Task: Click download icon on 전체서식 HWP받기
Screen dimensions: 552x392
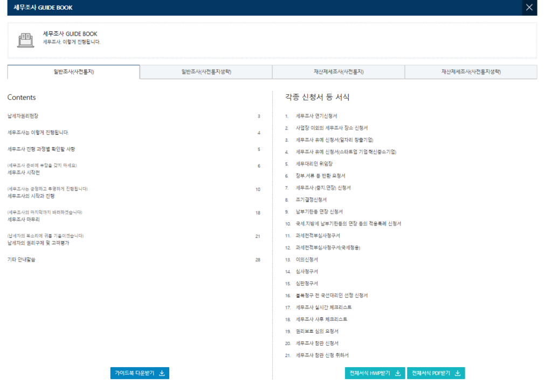Action: [x=397, y=373]
